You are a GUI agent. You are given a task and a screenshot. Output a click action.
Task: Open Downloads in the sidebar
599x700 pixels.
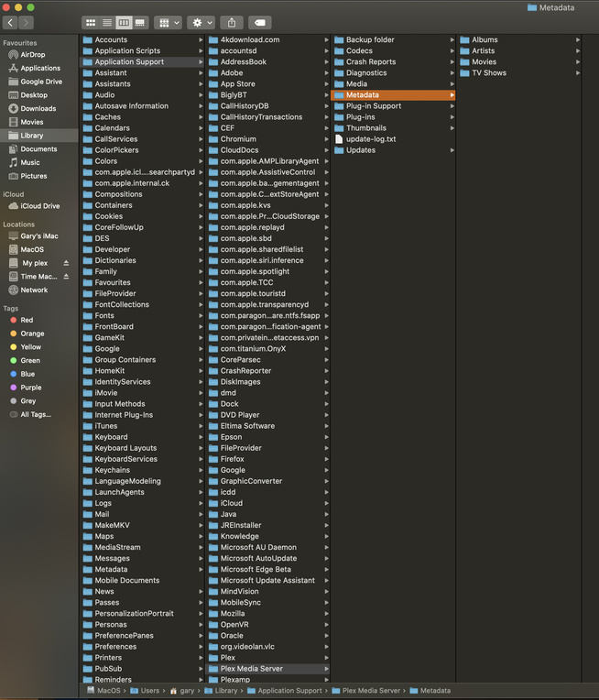pyautogui.click(x=38, y=108)
